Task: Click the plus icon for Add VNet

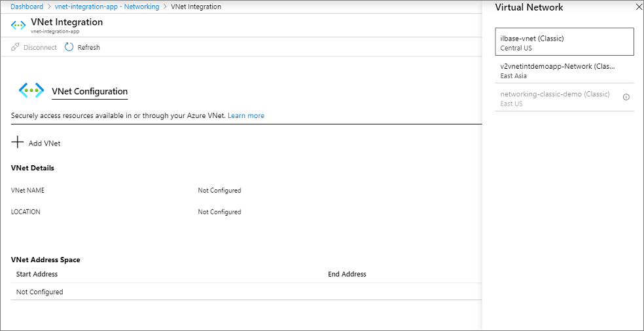Action: 17,143
